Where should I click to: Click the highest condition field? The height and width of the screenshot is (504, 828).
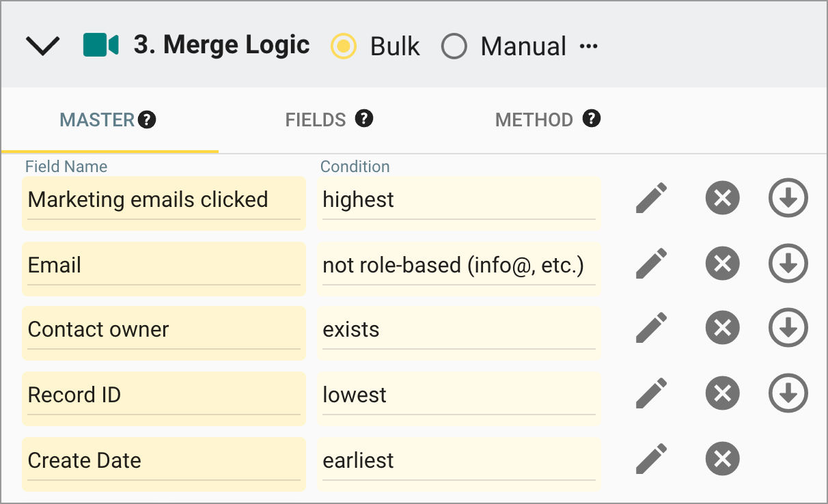[458, 199]
